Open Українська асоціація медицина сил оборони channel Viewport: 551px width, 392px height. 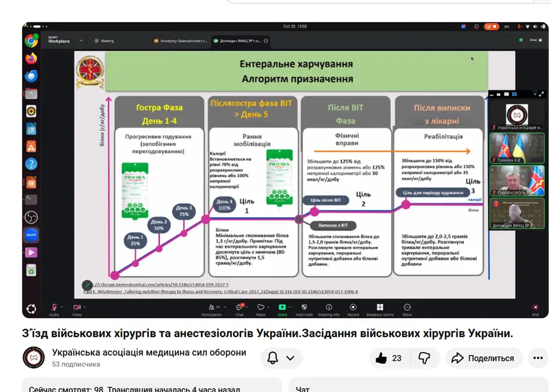(x=149, y=353)
